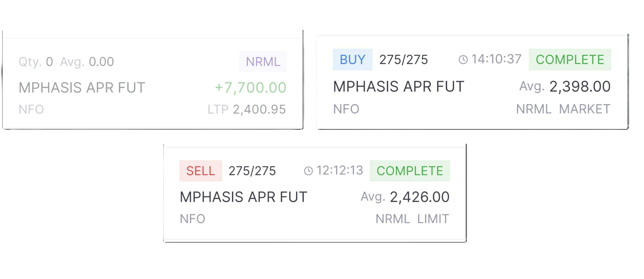Screen dimensions: 644x279
Task: Click the 12:12:13 timestamp
Action: [x=339, y=170]
